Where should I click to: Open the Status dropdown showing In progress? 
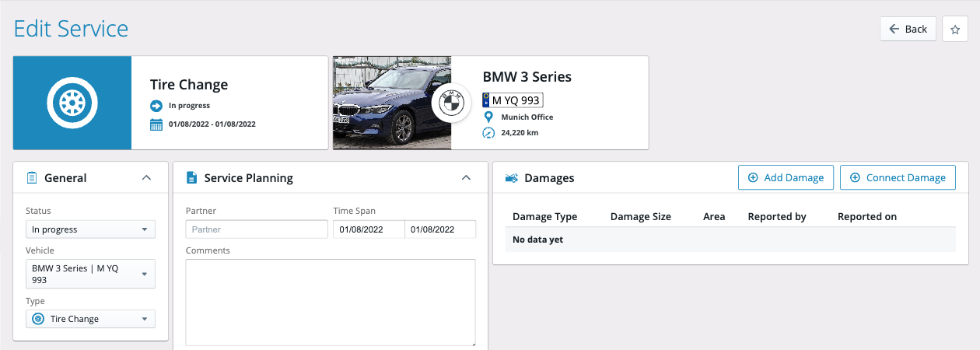tap(90, 229)
